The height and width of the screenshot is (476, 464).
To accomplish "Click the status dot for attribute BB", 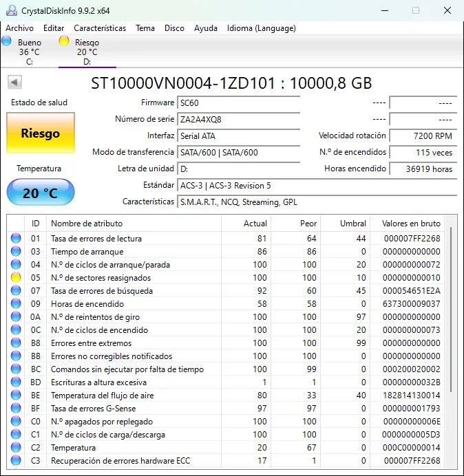I will (x=16, y=356).
